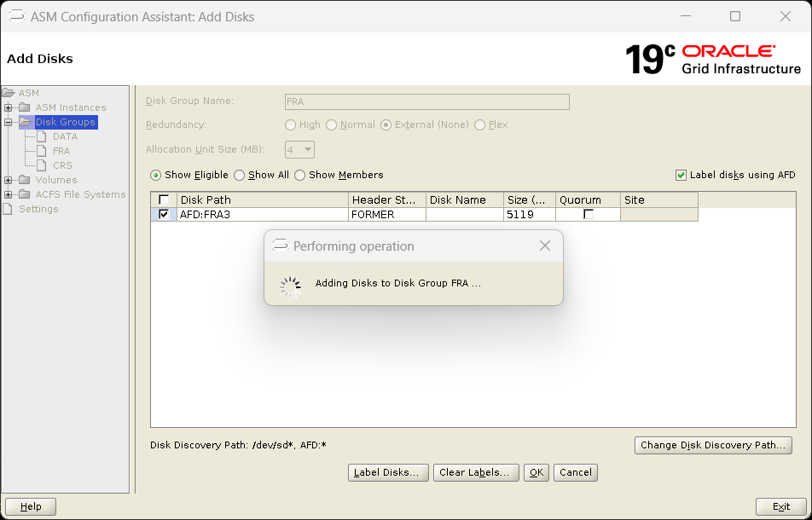Click the Exit button
The height and width of the screenshot is (520, 812).
click(781, 506)
